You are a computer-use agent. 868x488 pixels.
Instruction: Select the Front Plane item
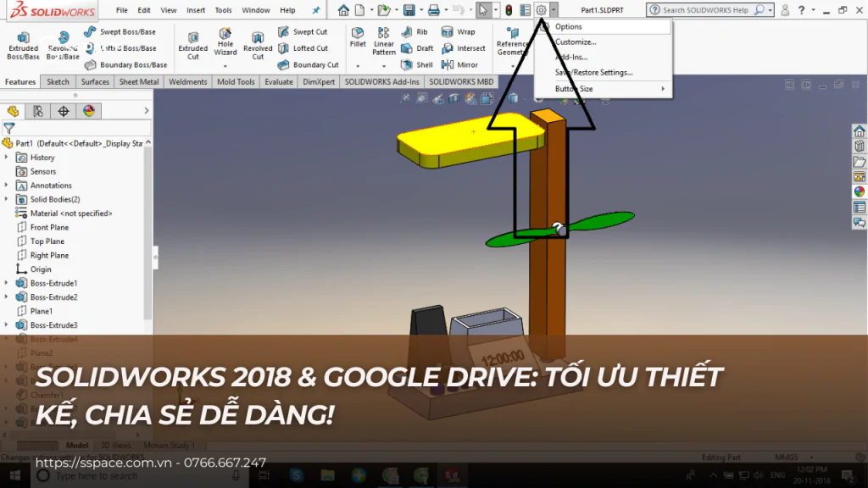pyautogui.click(x=49, y=227)
